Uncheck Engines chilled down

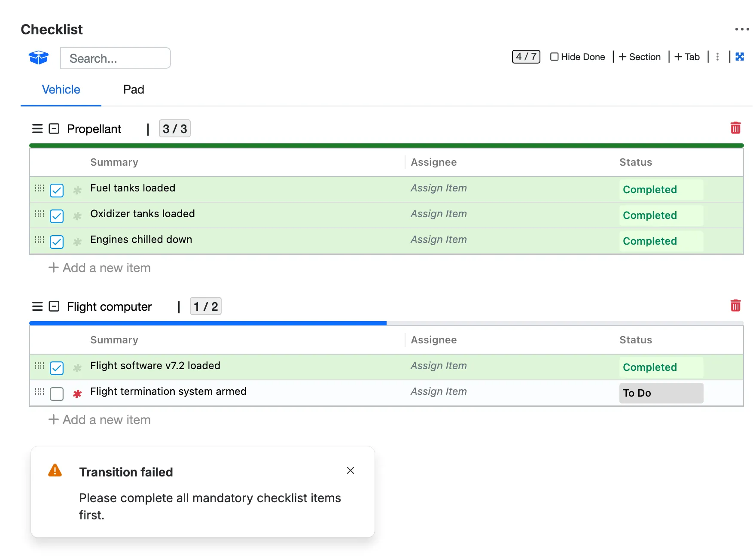tap(57, 242)
